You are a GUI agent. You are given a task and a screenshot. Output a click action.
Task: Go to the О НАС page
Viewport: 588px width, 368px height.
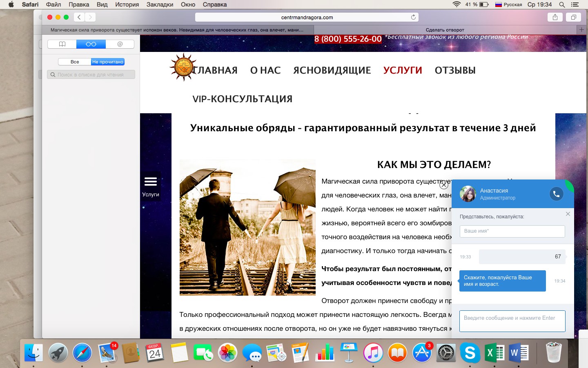[265, 70]
